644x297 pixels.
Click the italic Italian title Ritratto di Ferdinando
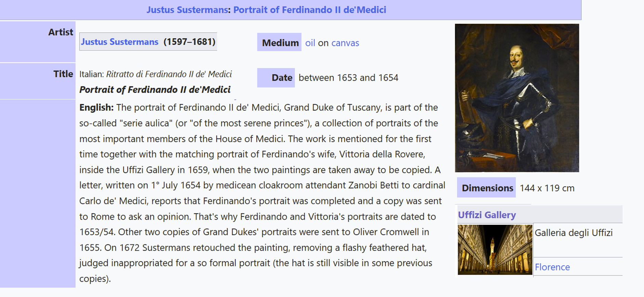169,74
